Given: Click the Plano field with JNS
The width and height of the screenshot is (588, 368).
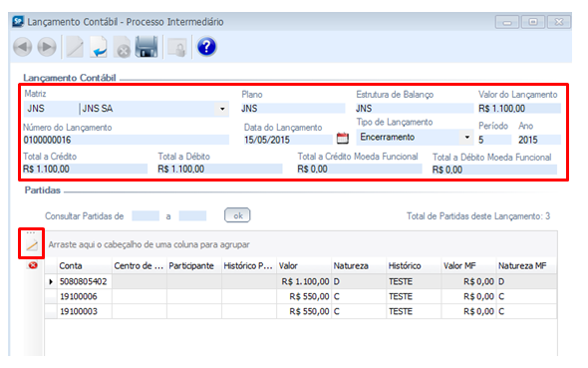Looking at the screenshot, I should point(293,109).
